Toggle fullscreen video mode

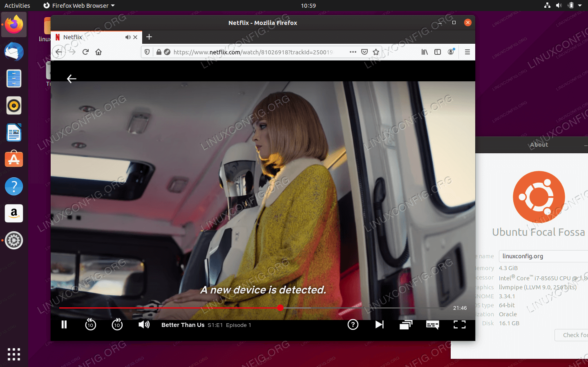coord(459,324)
